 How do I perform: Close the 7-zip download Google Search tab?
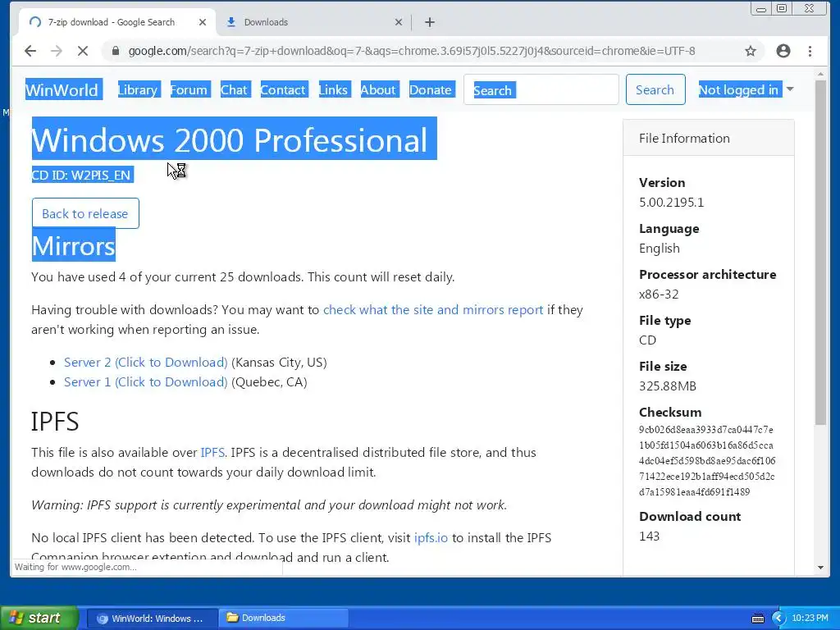click(202, 22)
